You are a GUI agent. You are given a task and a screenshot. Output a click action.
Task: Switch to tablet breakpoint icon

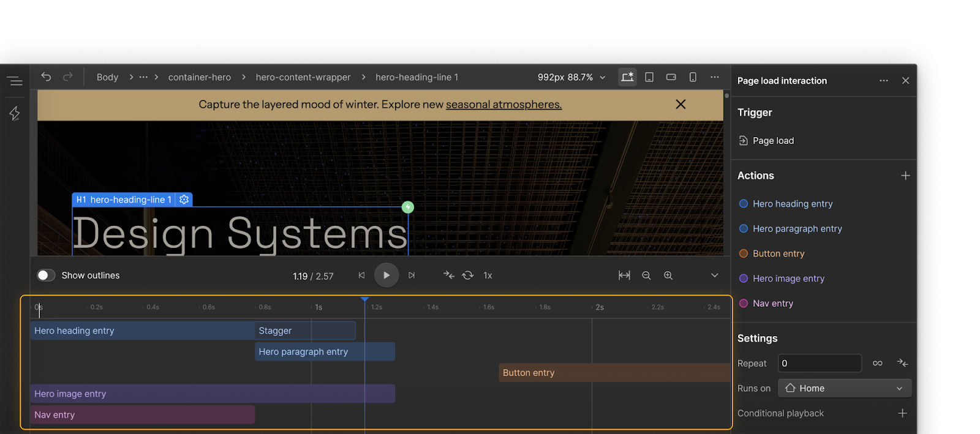(x=649, y=77)
